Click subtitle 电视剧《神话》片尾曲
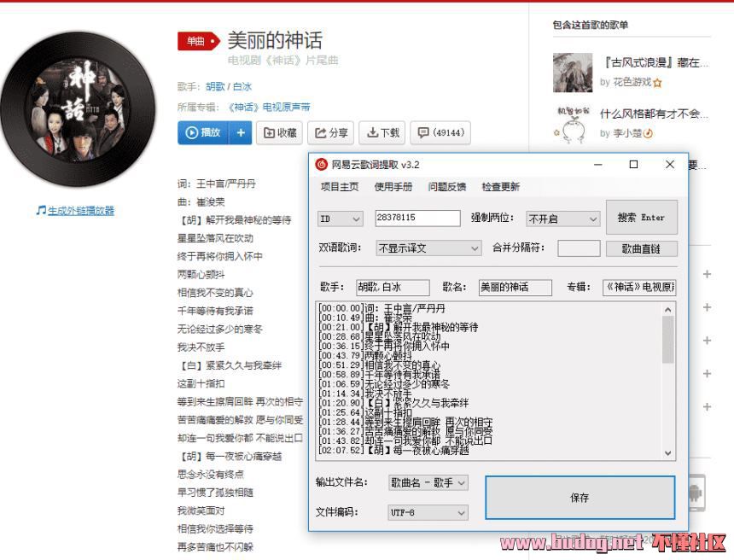734x560 pixels. pyautogui.click(x=283, y=61)
